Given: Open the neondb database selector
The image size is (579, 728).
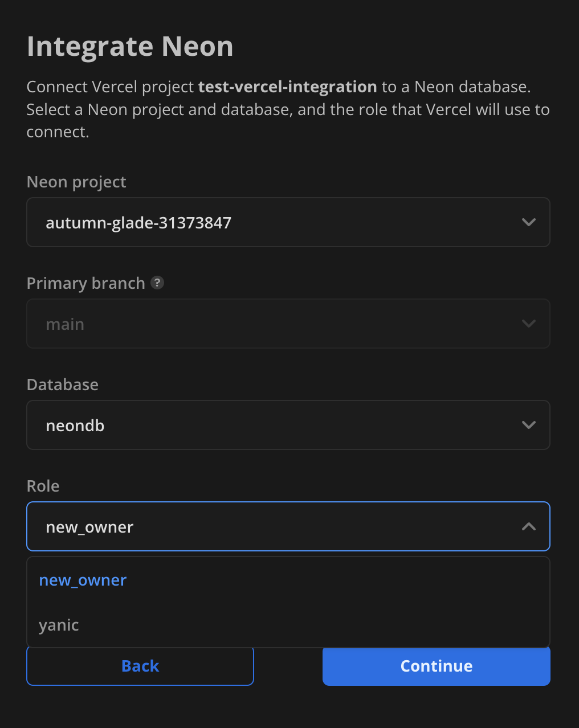Looking at the screenshot, I should (288, 425).
